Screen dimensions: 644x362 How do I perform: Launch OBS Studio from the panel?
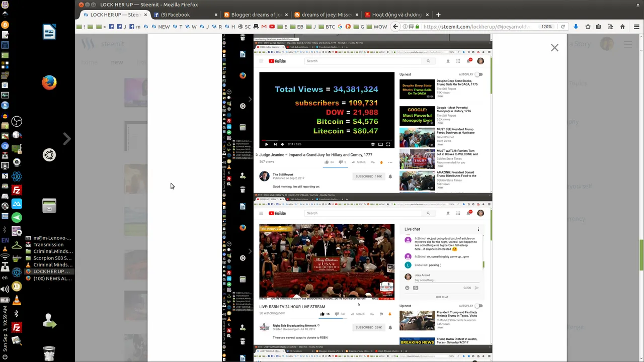click(x=17, y=121)
